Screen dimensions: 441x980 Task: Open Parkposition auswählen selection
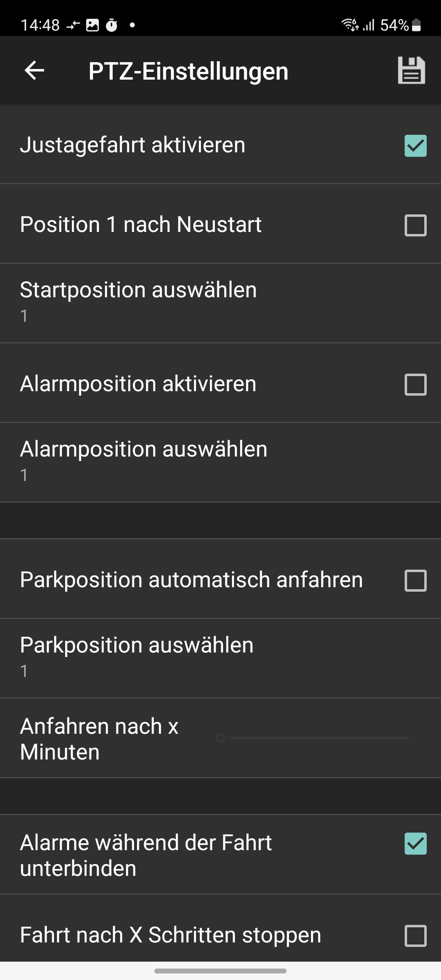click(220, 657)
